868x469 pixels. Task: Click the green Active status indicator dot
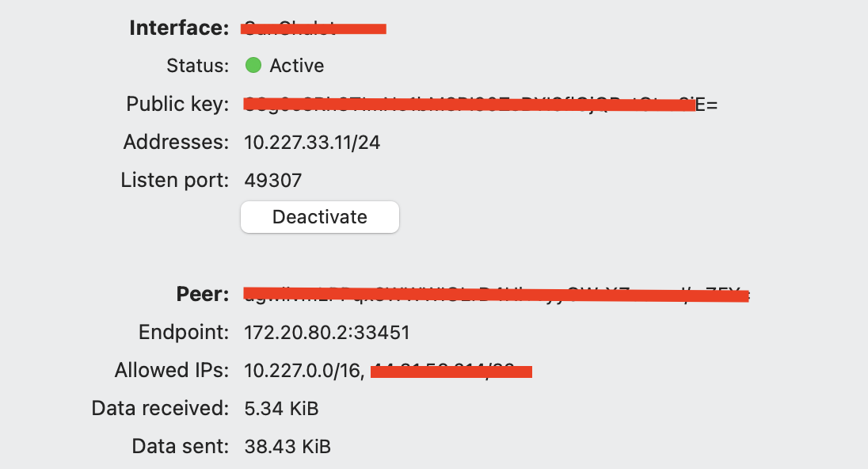click(253, 65)
